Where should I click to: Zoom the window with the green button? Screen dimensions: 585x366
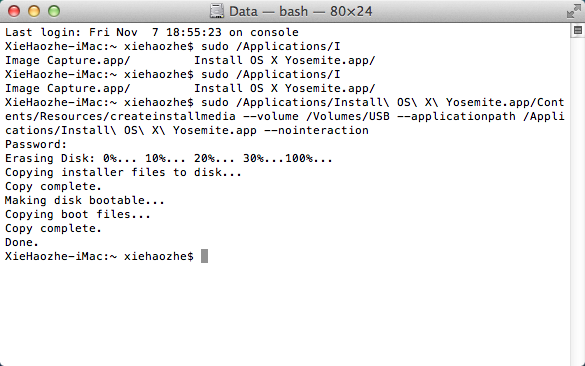[54, 11]
